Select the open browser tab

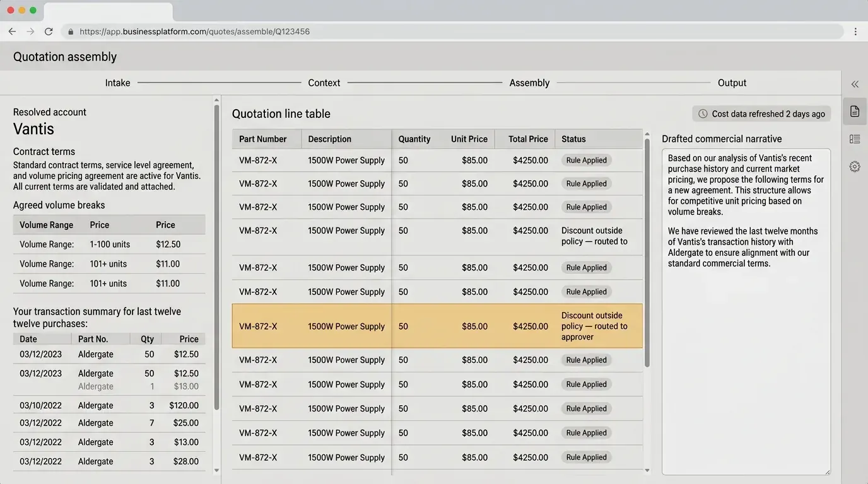pos(108,11)
